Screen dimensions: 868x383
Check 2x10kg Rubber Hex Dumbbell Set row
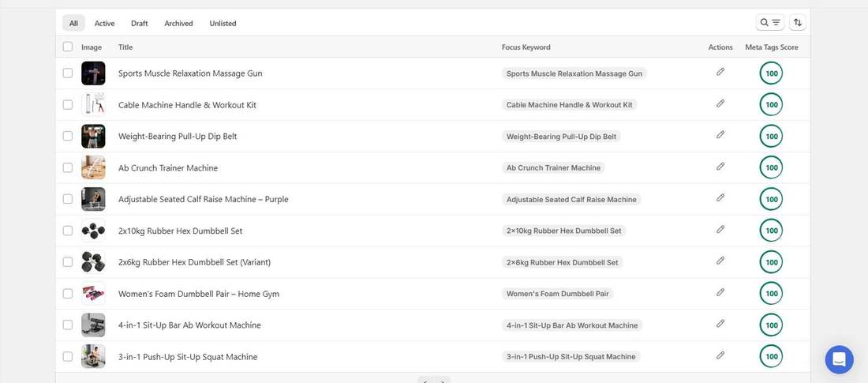click(68, 231)
